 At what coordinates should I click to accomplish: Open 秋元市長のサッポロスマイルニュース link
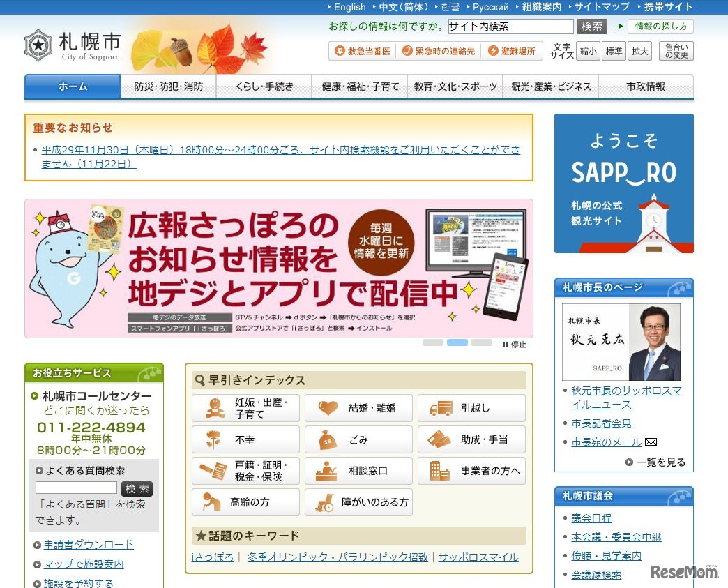tap(626, 398)
